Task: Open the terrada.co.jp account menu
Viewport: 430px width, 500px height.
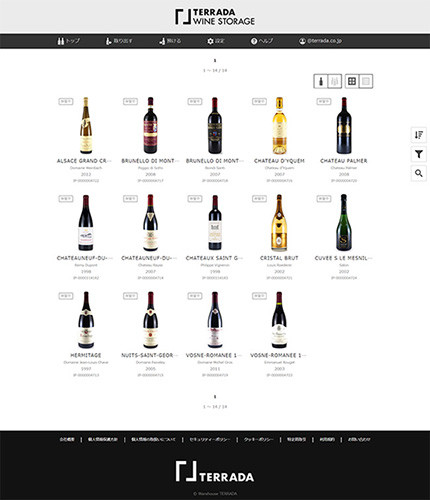Action: (320, 41)
